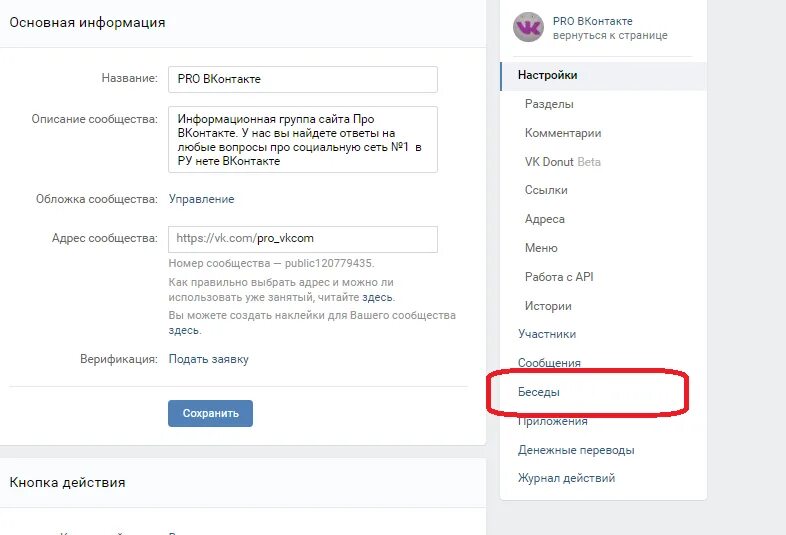Select the Ссылки menu item
Image resolution: width=786 pixels, height=535 pixels.
(x=546, y=191)
